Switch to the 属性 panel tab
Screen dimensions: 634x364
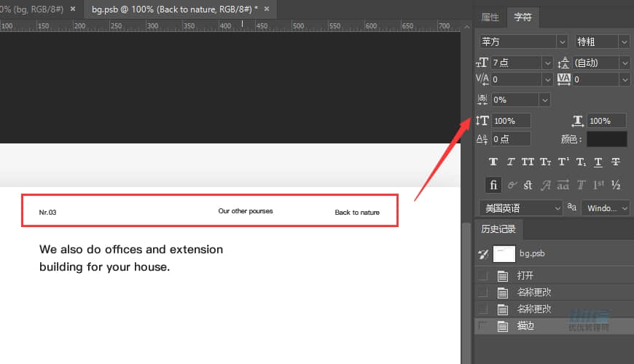pos(490,17)
